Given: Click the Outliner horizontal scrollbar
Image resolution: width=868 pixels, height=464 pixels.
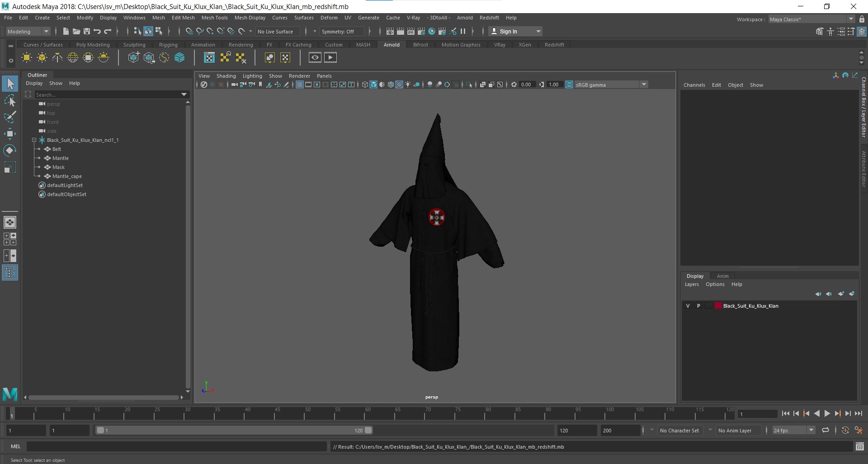Looking at the screenshot, I should point(104,398).
